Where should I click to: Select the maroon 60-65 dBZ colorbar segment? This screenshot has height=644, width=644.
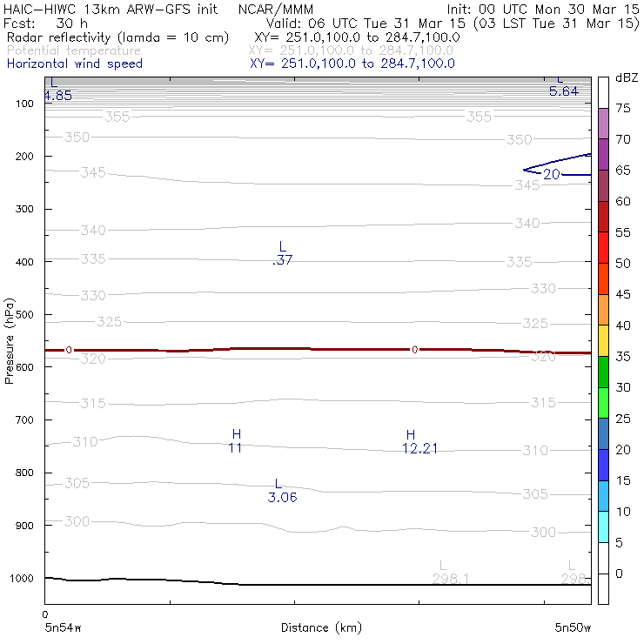pos(603,185)
